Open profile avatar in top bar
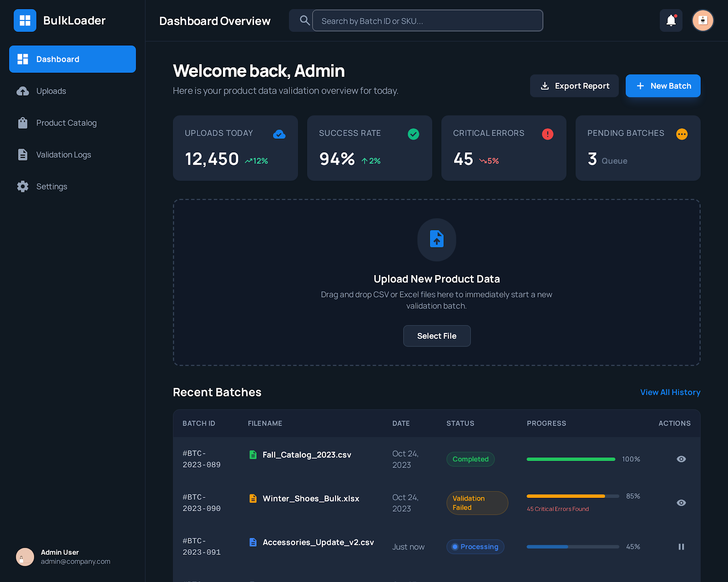The width and height of the screenshot is (728, 582). point(703,20)
